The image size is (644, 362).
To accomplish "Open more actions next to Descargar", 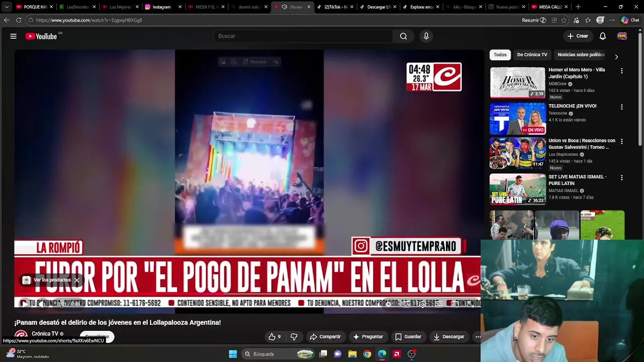I will point(477,337).
